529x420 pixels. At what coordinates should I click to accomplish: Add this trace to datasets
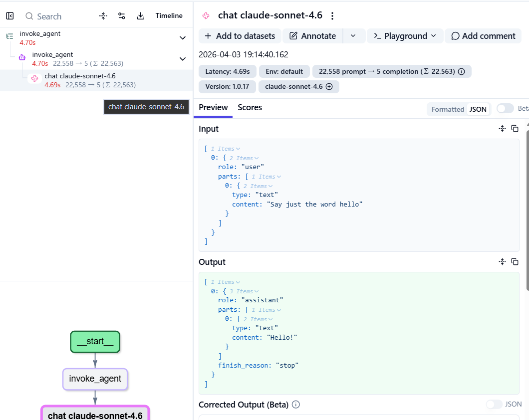pyautogui.click(x=239, y=35)
